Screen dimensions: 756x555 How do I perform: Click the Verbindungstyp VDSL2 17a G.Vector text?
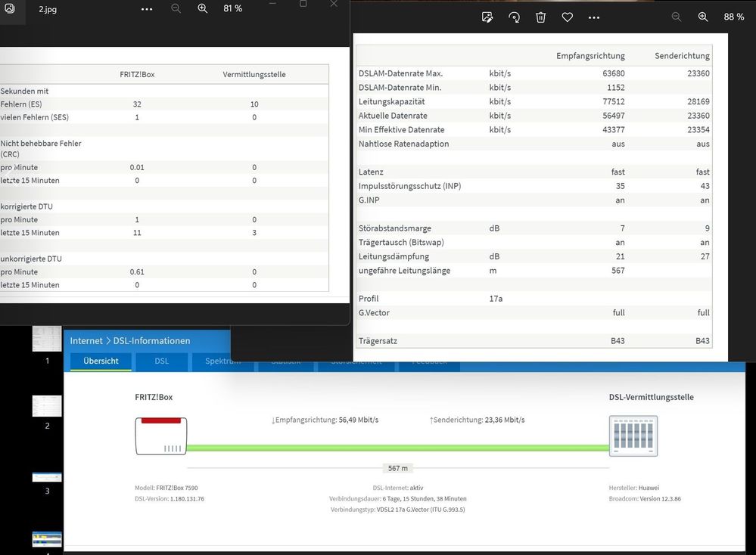(x=398, y=510)
